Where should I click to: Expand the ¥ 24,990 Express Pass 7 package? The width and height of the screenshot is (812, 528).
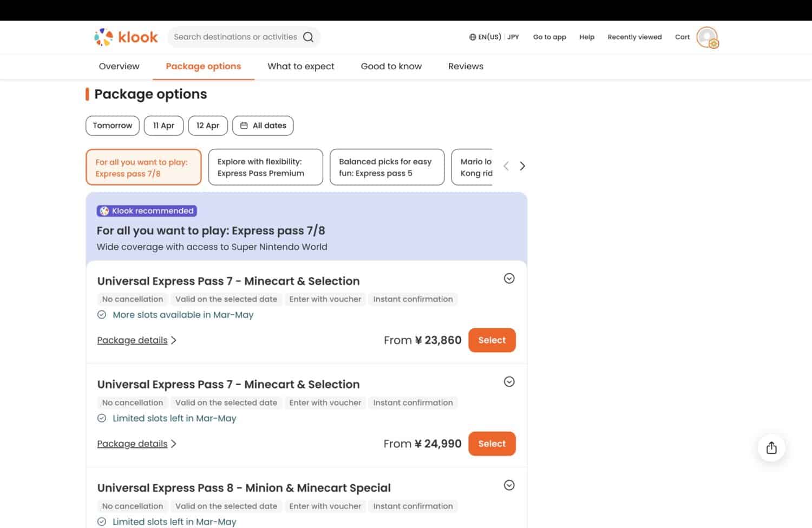(x=509, y=381)
